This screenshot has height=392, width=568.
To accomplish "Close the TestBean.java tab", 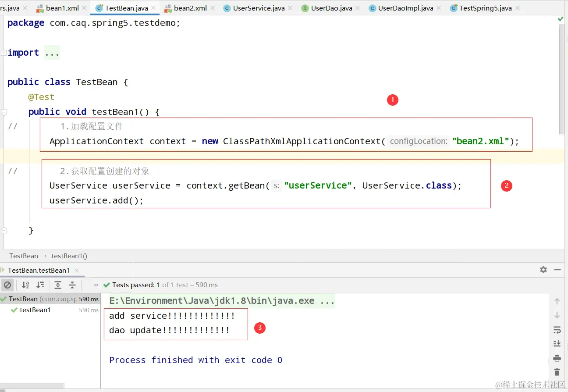I will 154,8.
